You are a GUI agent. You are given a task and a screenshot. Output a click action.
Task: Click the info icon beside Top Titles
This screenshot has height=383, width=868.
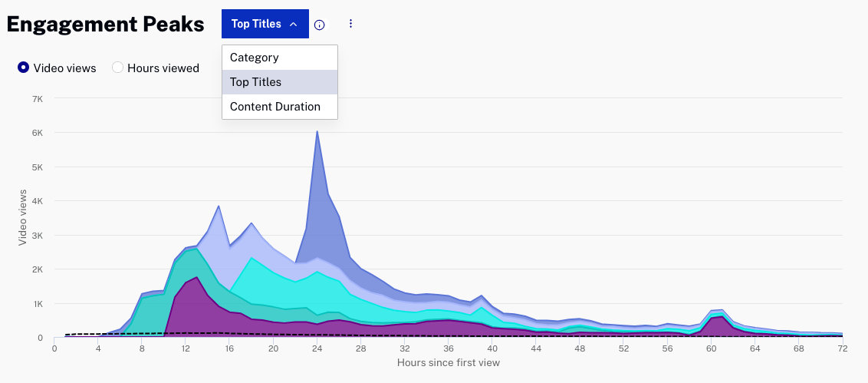[x=320, y=25]
